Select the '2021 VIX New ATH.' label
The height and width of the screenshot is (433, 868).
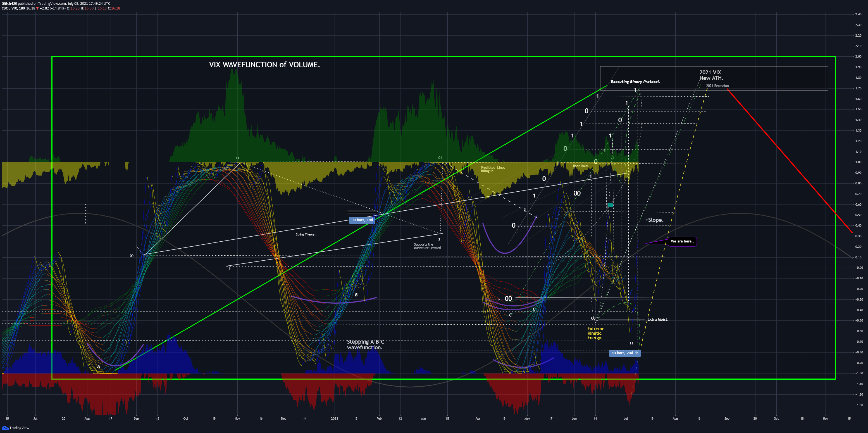tap(711, 75)
